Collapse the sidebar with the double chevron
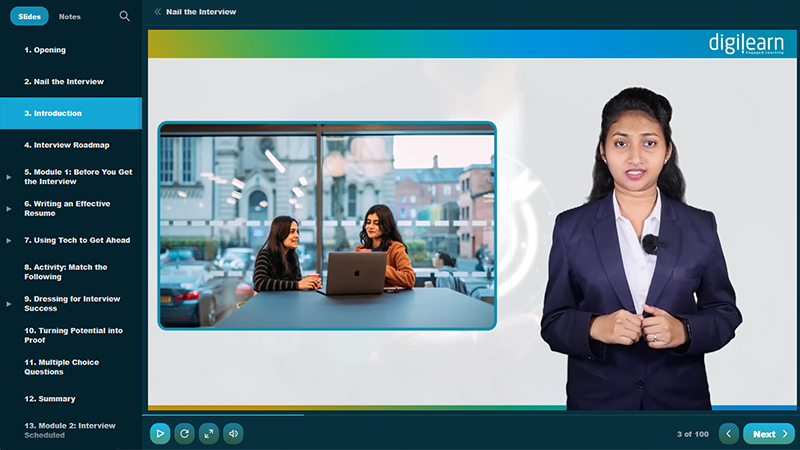 pyautogui.click(x=157, y=12)
